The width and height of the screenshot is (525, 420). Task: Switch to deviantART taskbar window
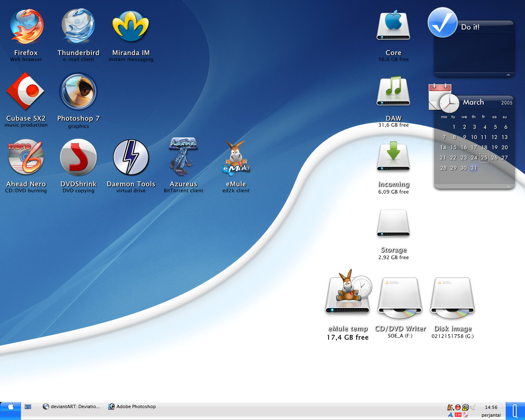pyautogui.click(x=71, y=406)
